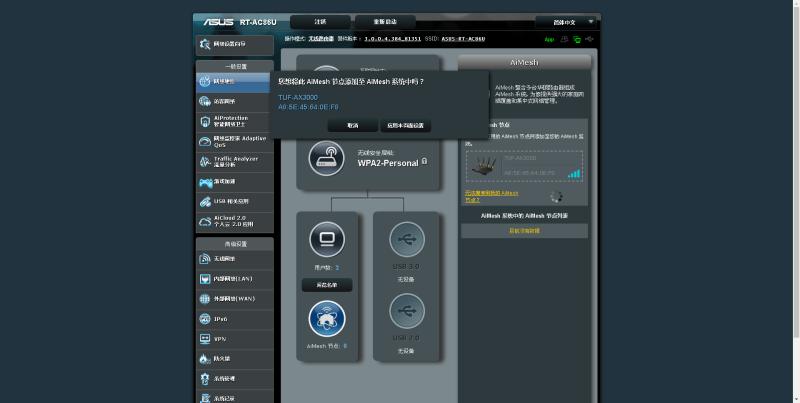Screen dimensions: 800x403
Task: Click the Apply button in AiMesh dialog
Action: pos(406,125)
